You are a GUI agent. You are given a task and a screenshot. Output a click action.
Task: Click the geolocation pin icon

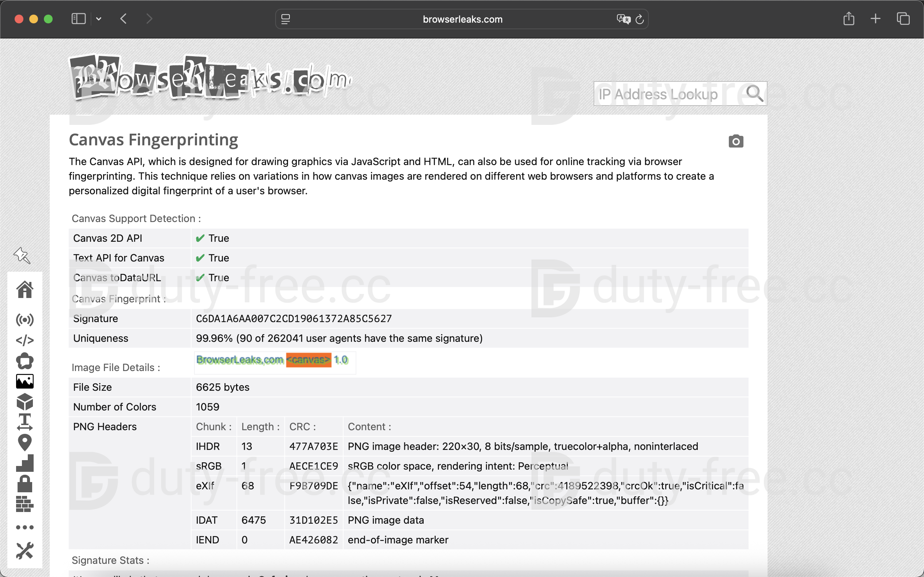tap(25, 443)
